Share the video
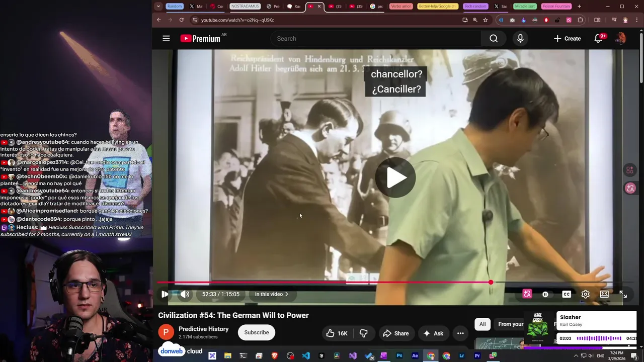Screen dimensions: 644x362 pos(395,333)
